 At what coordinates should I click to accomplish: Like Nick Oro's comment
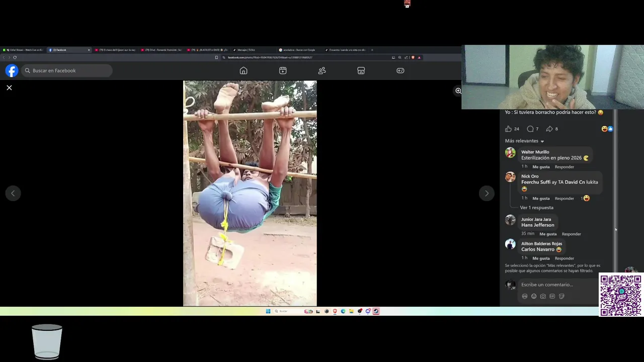[x=541, y=199]
